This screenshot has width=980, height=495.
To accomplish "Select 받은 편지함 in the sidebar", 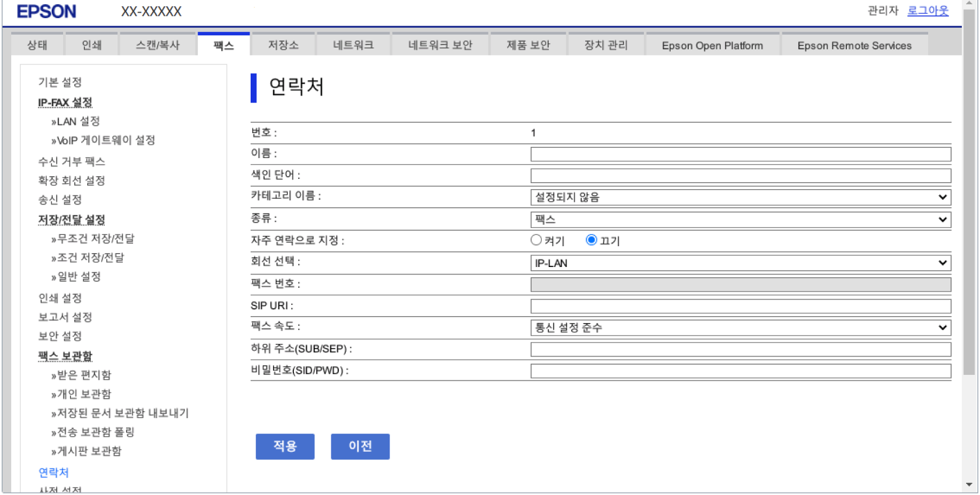I will (84, 375).
